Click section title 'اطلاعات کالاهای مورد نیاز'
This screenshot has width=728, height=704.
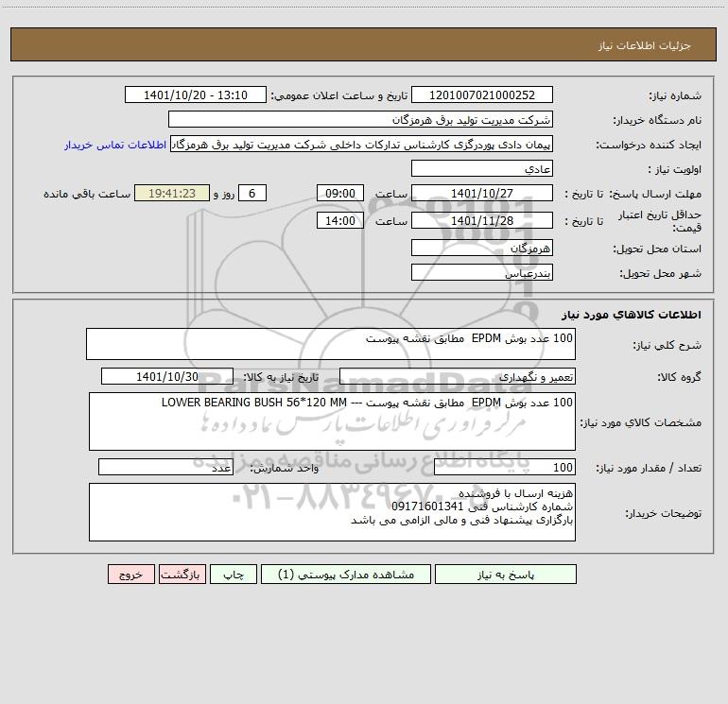[632, 315]
